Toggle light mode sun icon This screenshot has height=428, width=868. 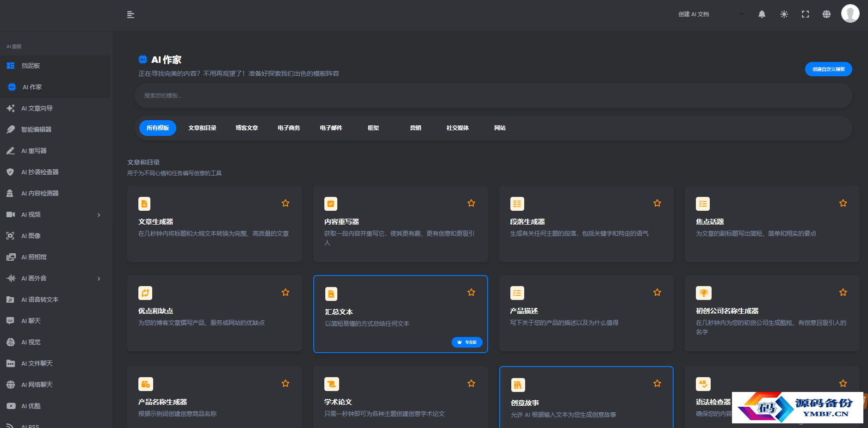[784, 14]
